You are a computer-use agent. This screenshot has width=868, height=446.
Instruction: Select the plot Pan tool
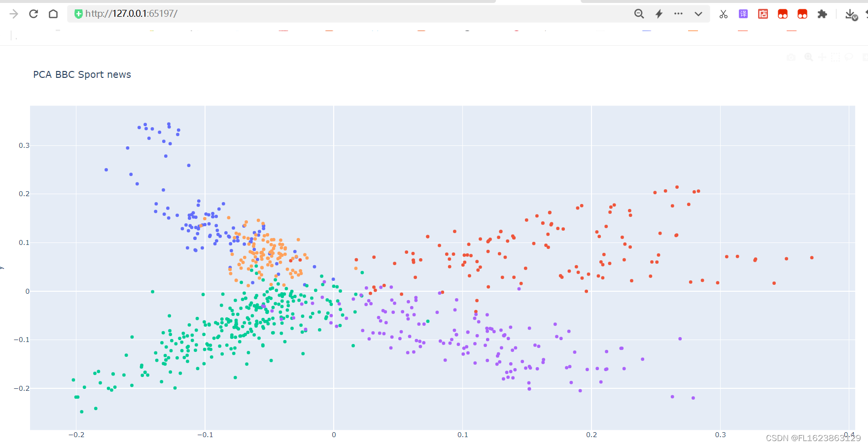(x=822, y=57)
